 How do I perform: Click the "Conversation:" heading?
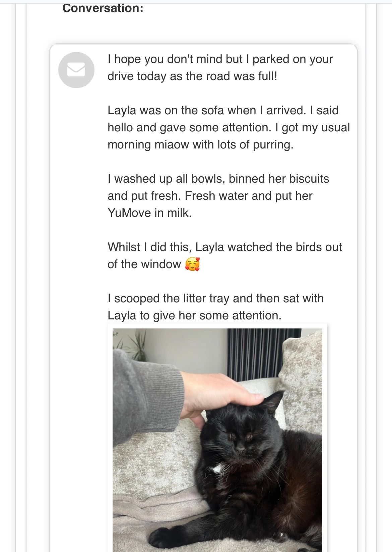coord(103,8)
